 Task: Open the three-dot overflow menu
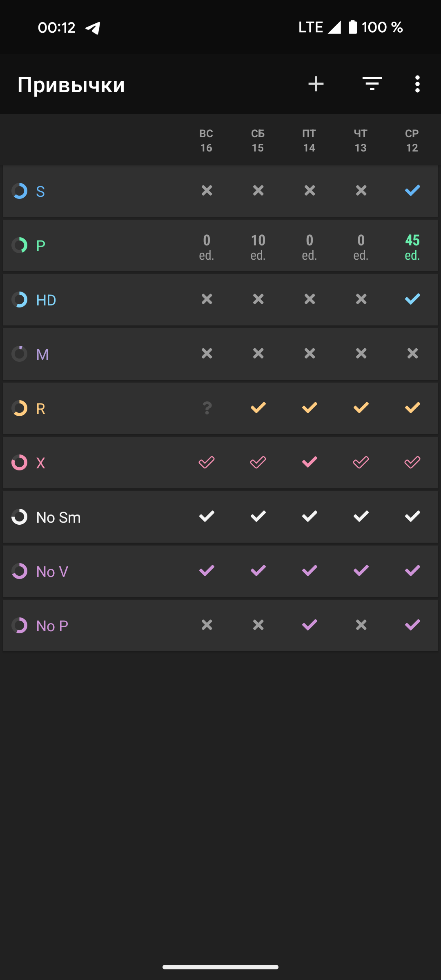(x=417, y=84)
